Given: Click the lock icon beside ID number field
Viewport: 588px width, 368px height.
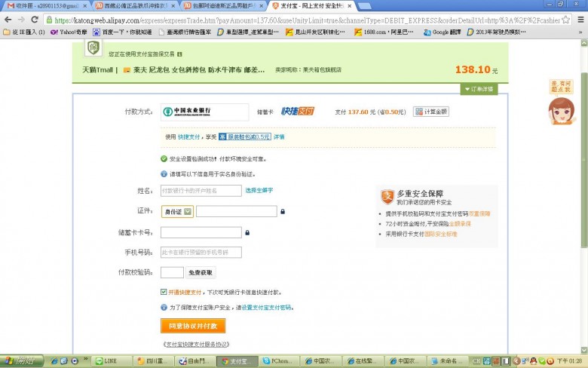Looking at the screenshot, I should tap(282, 212).
